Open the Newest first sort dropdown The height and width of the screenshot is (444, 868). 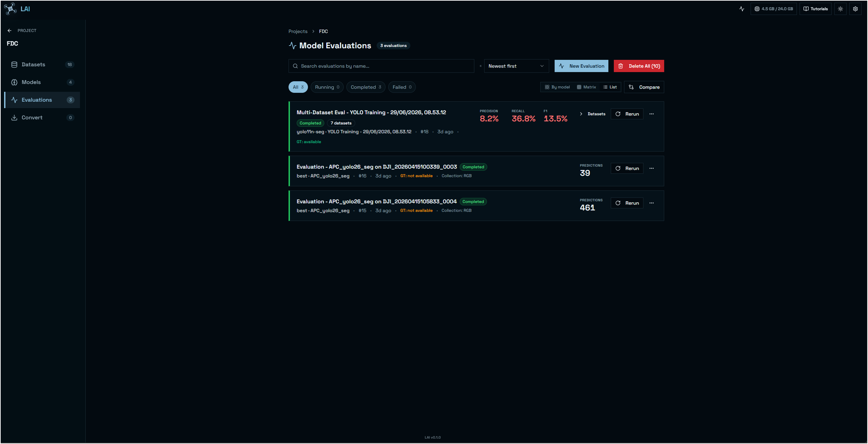(516, 66)
